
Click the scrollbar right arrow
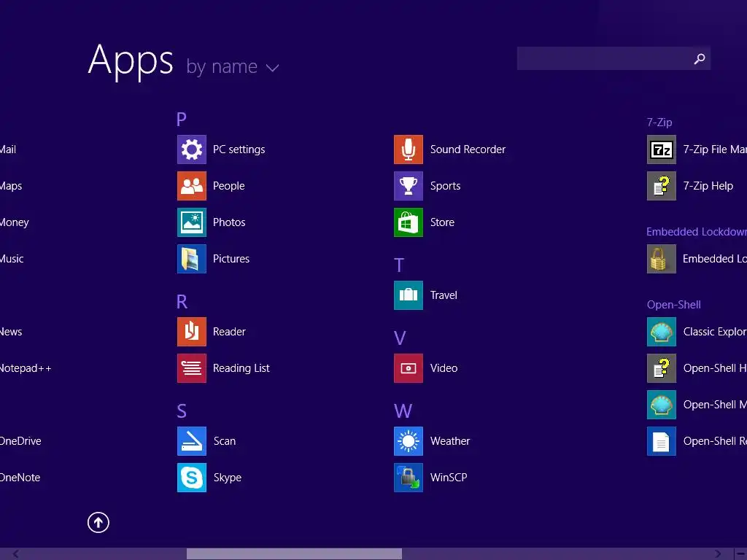(718, 554)
